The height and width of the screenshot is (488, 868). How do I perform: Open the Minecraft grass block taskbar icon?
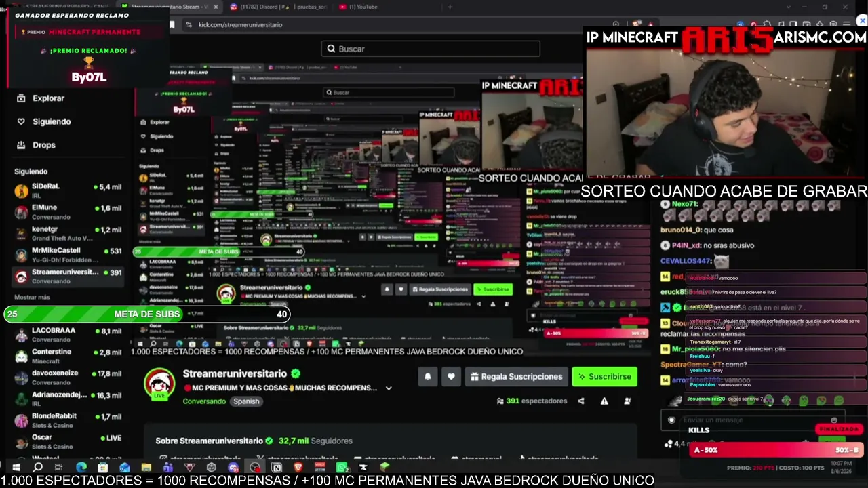click(385, 467)
